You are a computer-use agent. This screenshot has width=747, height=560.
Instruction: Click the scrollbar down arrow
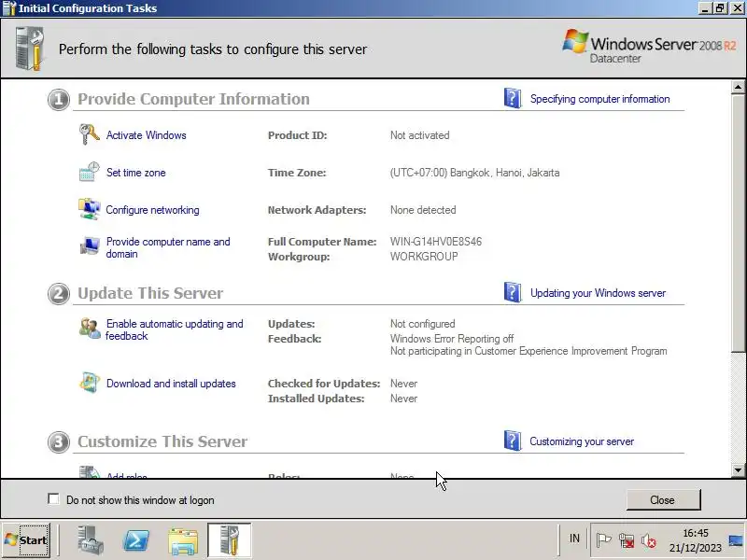(738, 470)
